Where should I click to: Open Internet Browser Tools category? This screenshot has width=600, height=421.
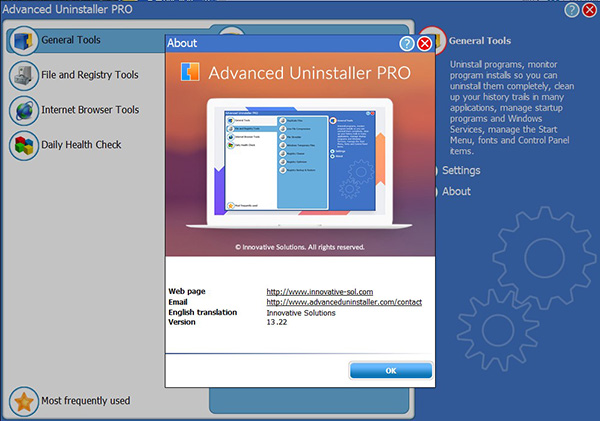coord(90,110)
